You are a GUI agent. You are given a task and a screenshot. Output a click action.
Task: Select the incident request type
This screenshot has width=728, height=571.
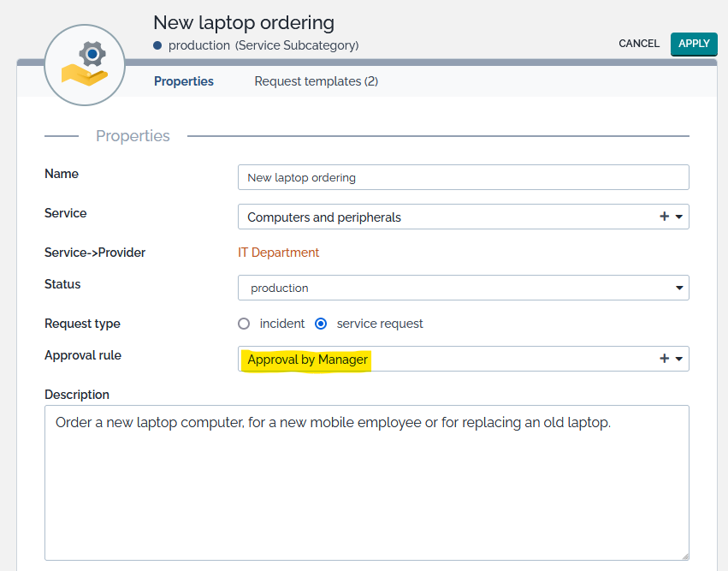(x=244, y=324)
